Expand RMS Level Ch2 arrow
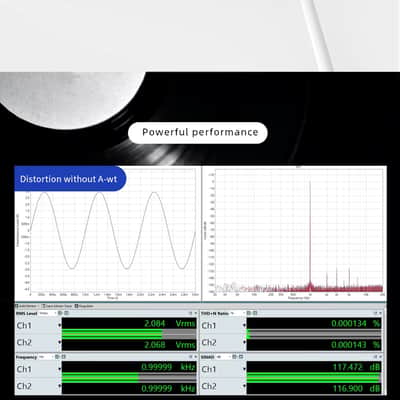 [x=60, y=342]
